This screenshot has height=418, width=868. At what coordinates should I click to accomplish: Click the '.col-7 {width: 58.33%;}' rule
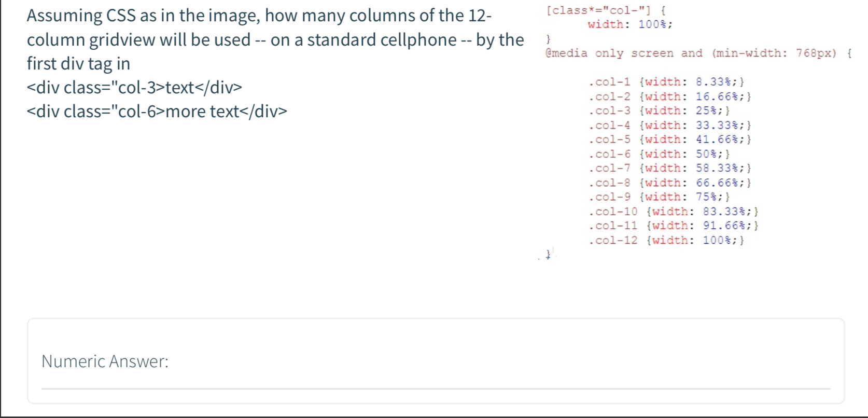tap(670, 168)
